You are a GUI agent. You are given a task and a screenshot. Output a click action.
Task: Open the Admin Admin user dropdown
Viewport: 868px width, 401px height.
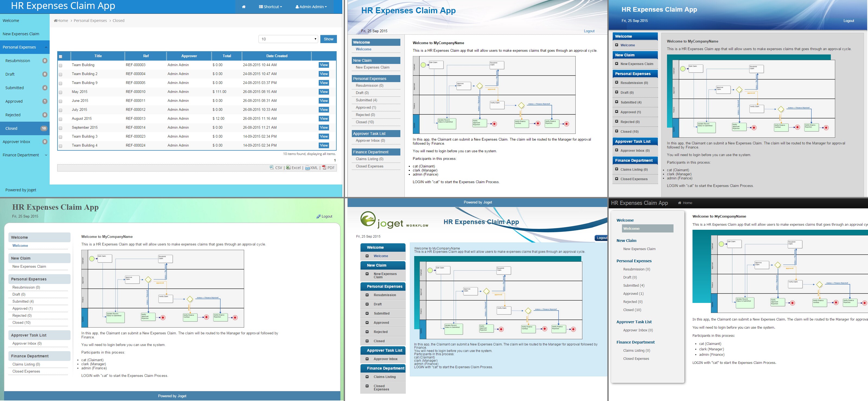coord(311,7)
